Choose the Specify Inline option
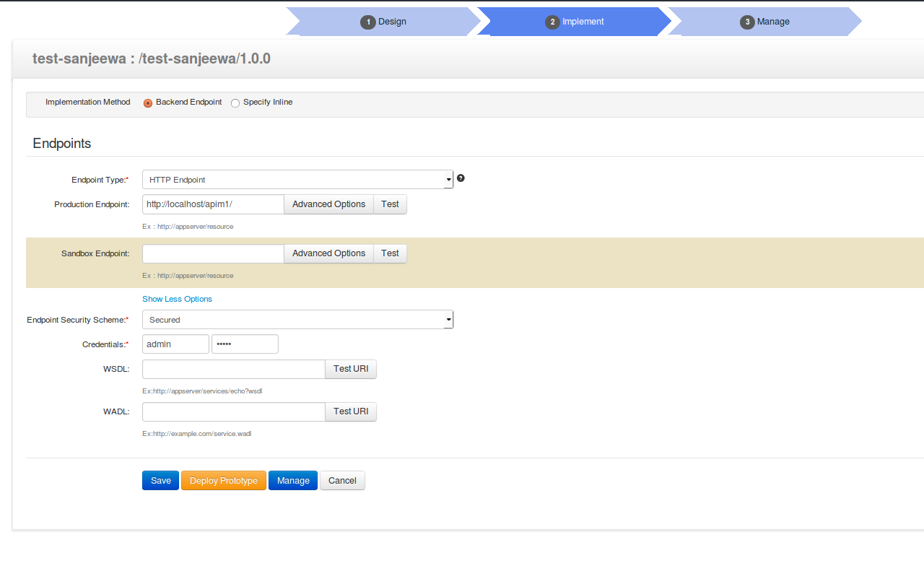Viewport: 924px width, 584px height. click(x=235, y=103)
